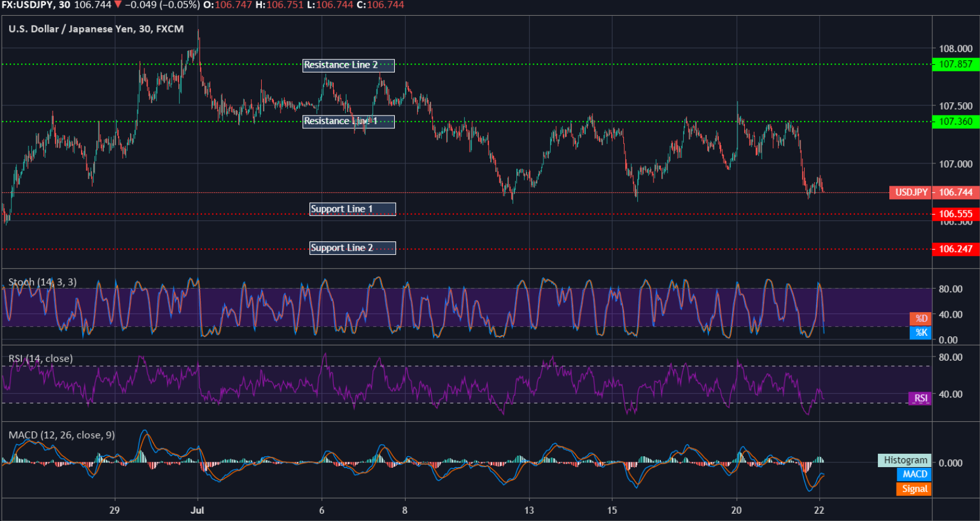The height and width of the screenshot is (521, 980).
Task: Select the %K stochastic legend label
Action: point(921,332)
